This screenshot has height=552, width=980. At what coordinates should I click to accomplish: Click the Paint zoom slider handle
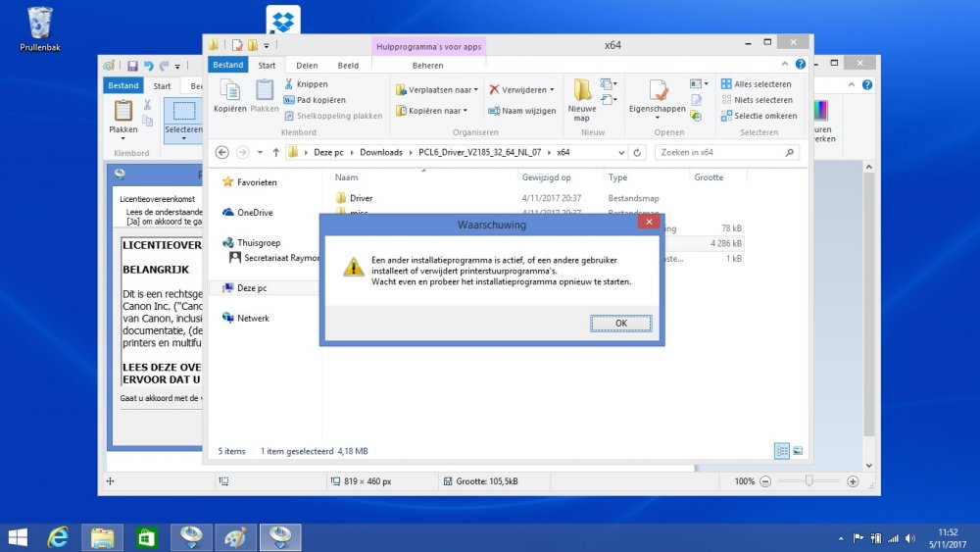click(x=809, y=481)
